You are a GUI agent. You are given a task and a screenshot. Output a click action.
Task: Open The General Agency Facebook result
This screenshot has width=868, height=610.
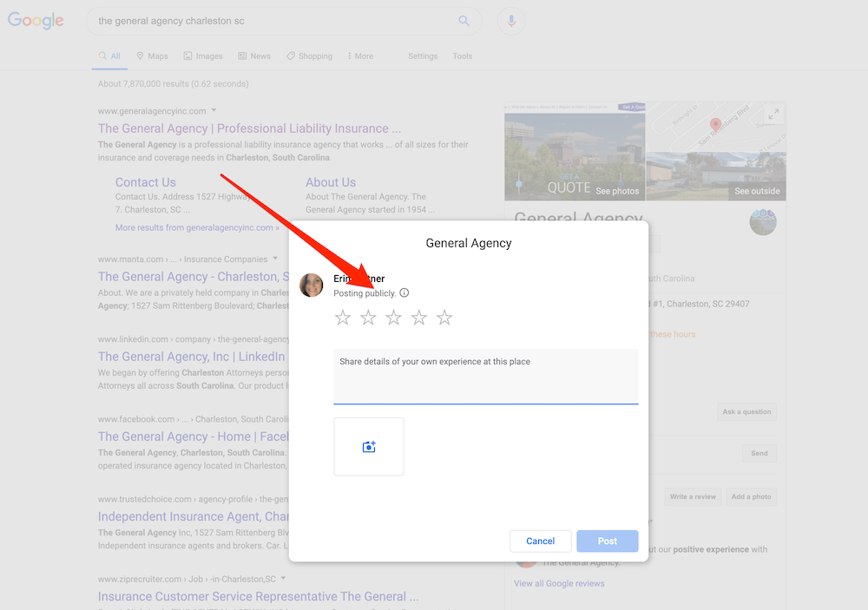(194, 436)
